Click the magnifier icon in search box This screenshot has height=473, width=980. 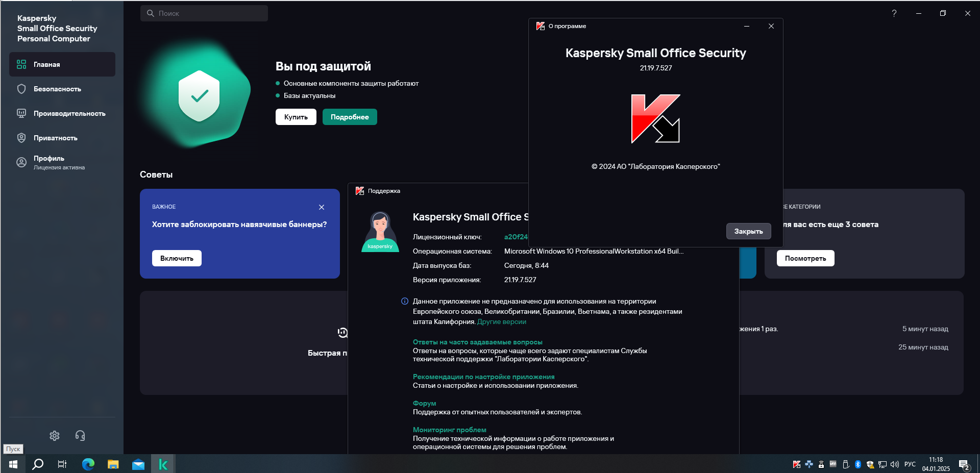[151, 13]
